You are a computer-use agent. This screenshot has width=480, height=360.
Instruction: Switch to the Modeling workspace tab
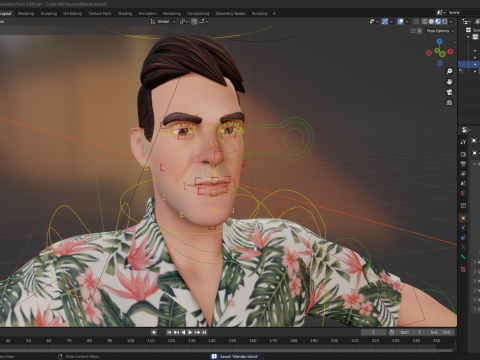pos(26,14)
